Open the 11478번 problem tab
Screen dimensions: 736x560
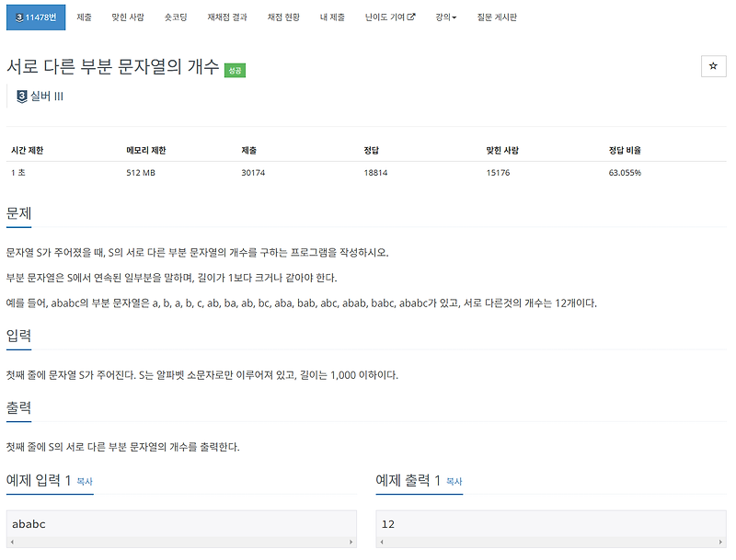click(36, 17)
